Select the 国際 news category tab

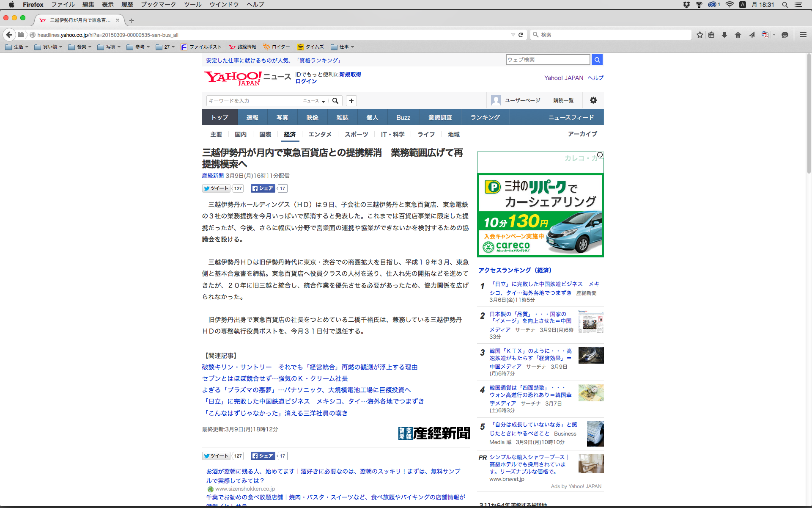coord(265,134)
